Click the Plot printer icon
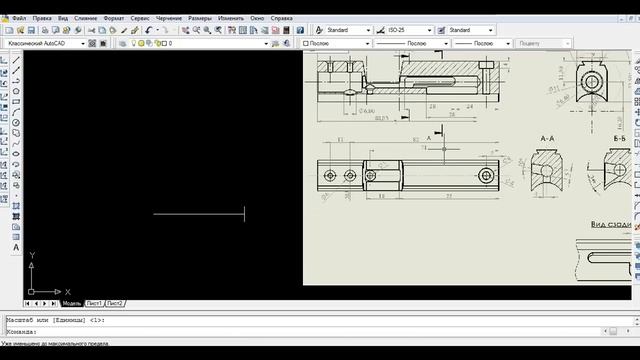The height and width of the screenshot is (360, 640). point(44,30)
